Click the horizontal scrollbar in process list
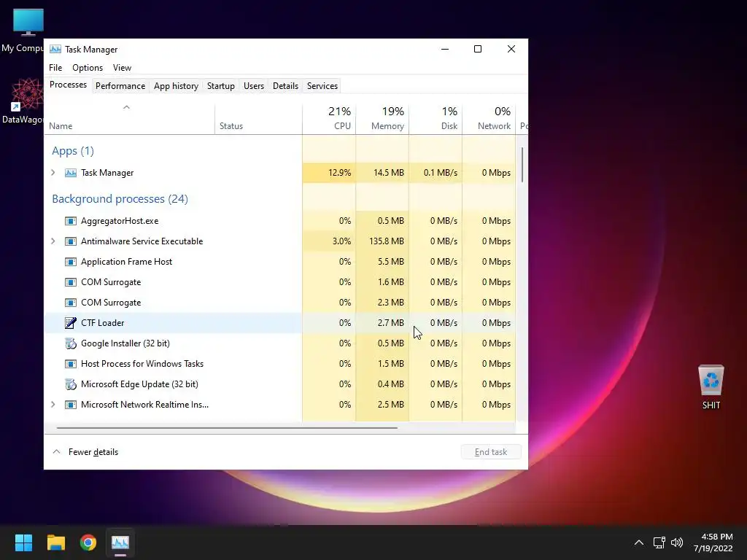Image resolution: width=747 pixels, height=560 pixels. tap(227, 427)
